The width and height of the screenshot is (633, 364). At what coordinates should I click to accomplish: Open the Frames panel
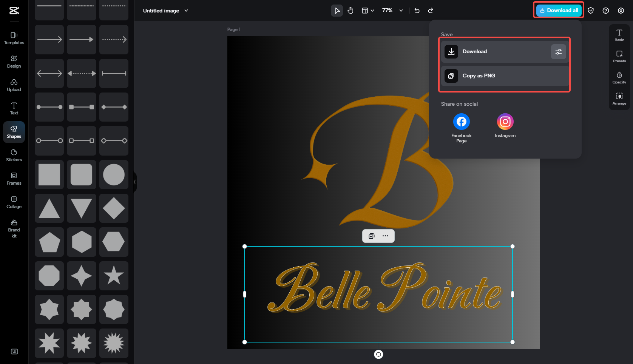pos(14,179)
